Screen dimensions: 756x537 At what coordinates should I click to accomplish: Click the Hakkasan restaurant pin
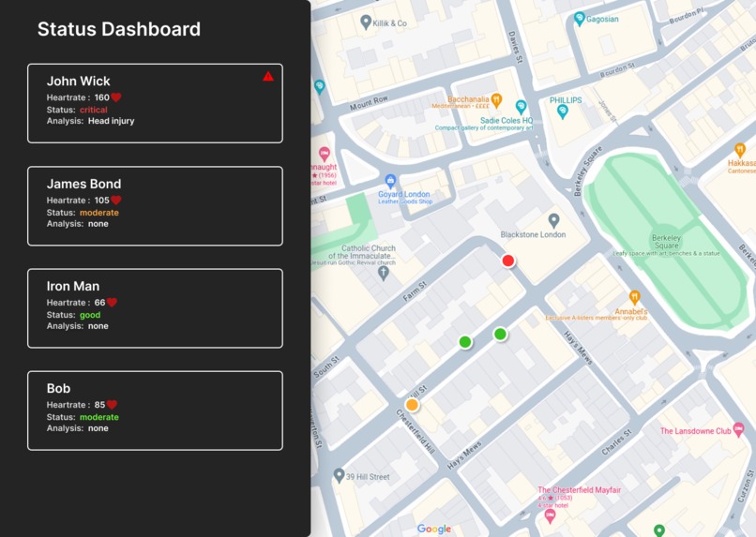point(740,150)
